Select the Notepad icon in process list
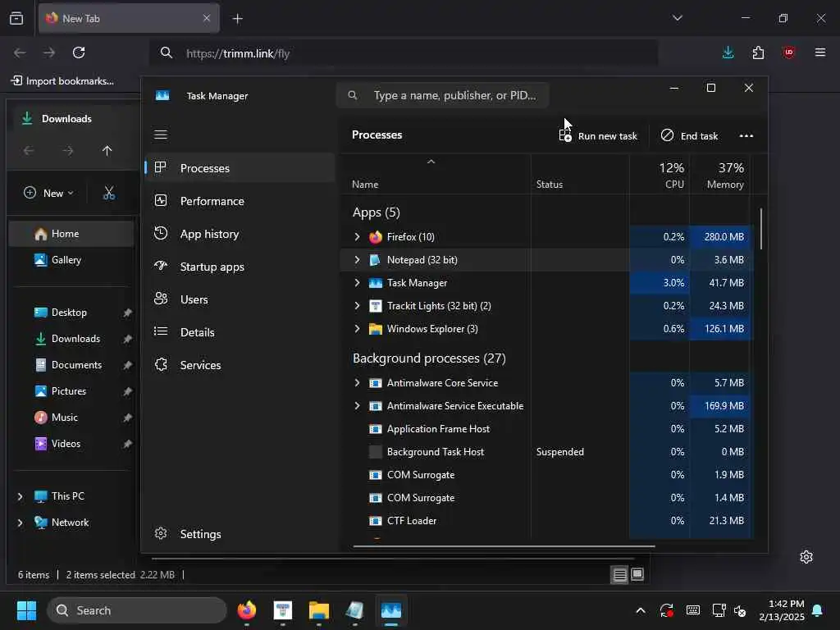840x630 pixels. click(376, 260)
